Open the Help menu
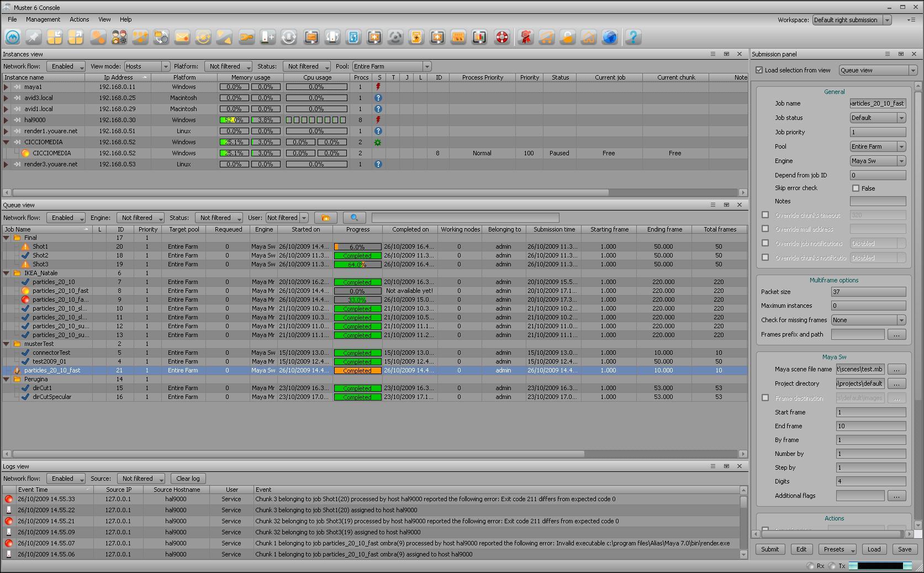Screen dimensions: 924x573 [126, 19]
